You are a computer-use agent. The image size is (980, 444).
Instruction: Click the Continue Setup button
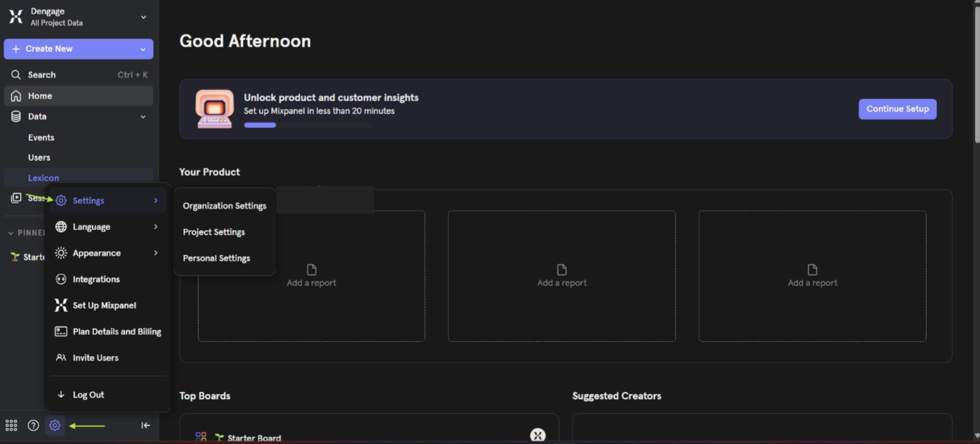pos(897,109)
